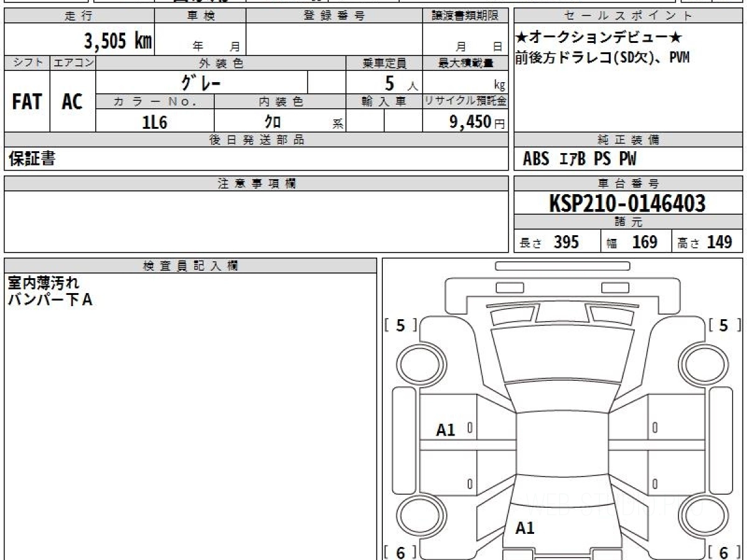Viewport: 747px width, 560px height.
Task: Click the 後日発送部品 header
Action: [x=256, y=140]
